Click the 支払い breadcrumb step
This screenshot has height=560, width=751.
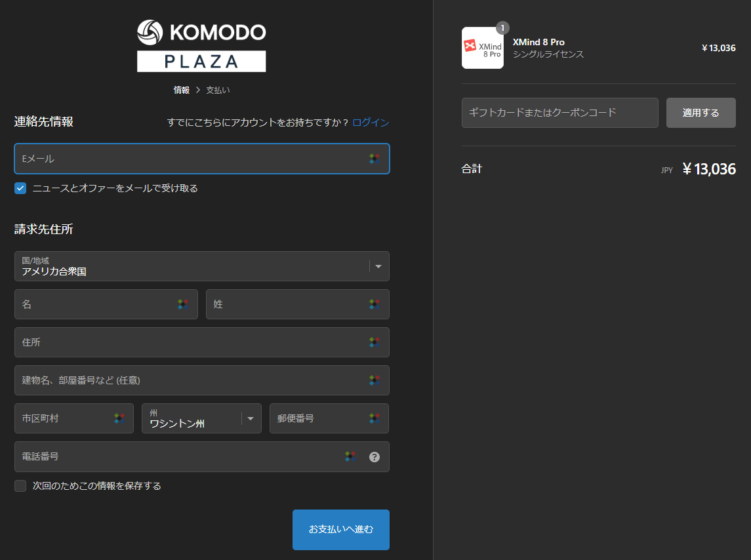click(218, 90)
